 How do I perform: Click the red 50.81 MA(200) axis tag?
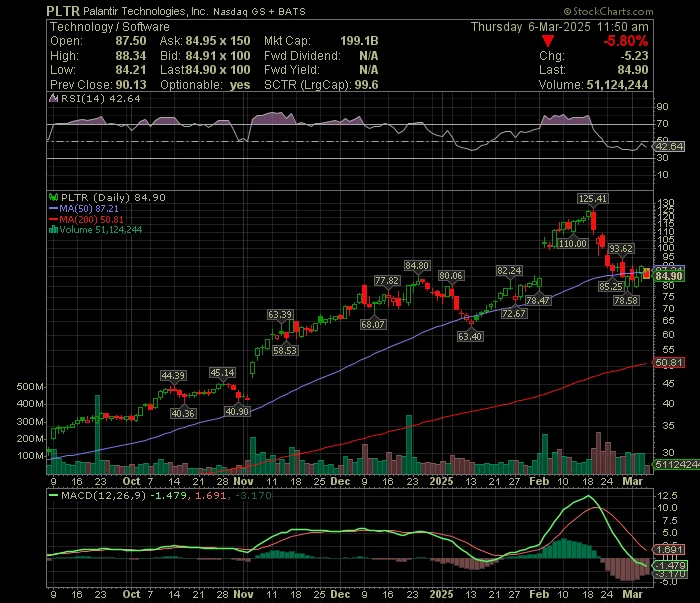coord(668,363)
